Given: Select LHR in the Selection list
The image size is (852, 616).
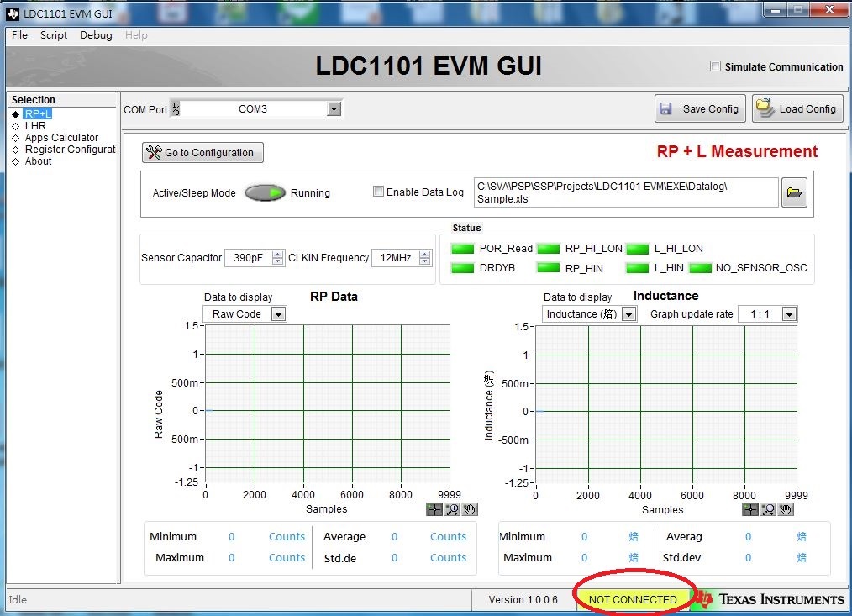Looking at the screenshot, I should 35,125.
